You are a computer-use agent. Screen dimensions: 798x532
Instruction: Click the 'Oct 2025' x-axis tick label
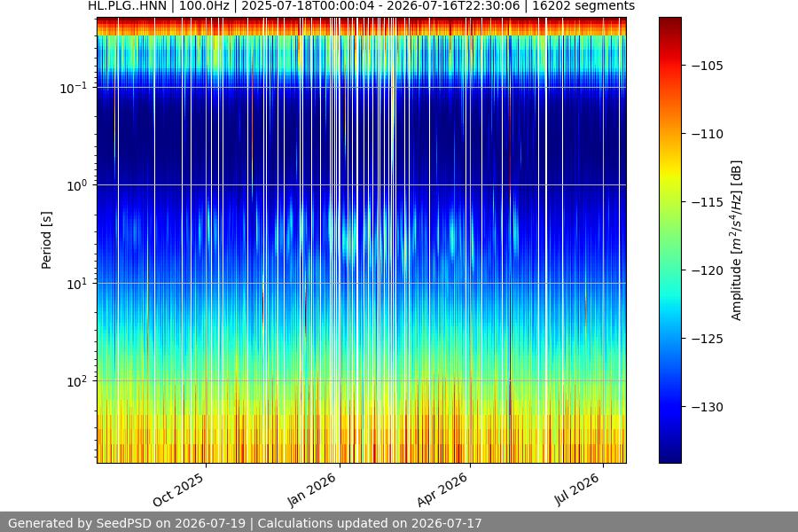(x=178, y=489)
